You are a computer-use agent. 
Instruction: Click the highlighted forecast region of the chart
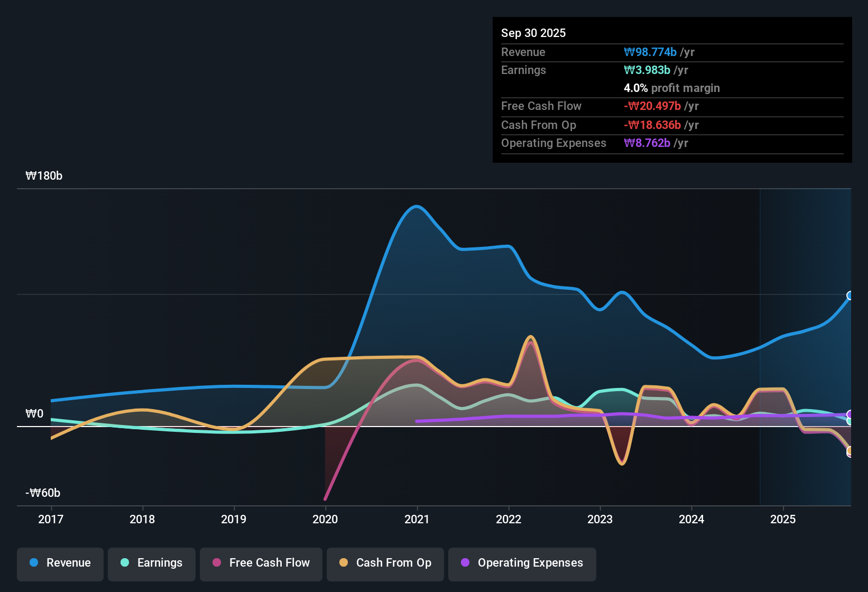tap(804, 344)
